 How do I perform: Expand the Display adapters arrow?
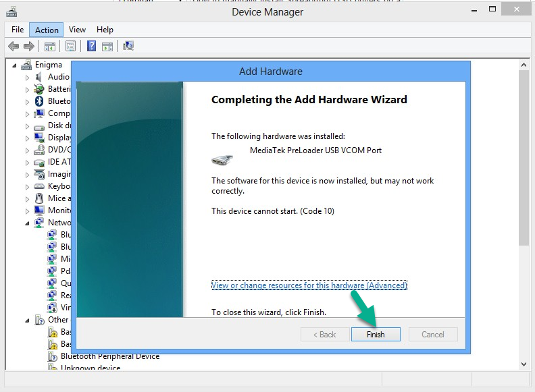point(27,138)
